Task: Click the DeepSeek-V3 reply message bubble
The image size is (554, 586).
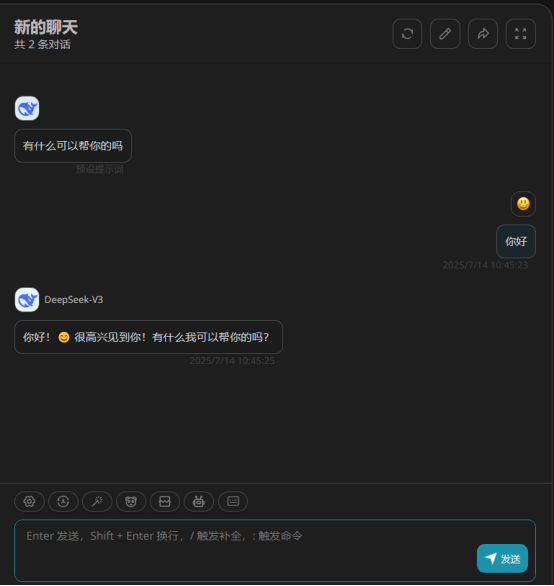Action: tap(148, 337)
